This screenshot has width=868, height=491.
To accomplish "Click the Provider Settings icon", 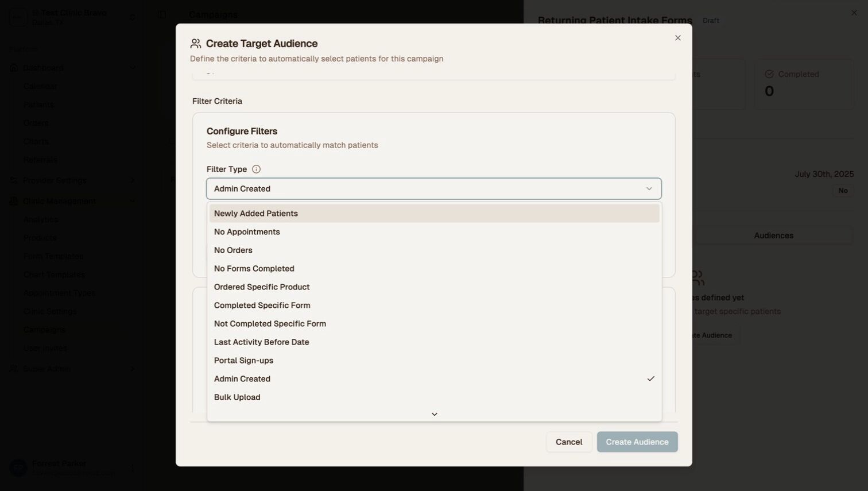I will pyautogui.click(x=14, y=180).
